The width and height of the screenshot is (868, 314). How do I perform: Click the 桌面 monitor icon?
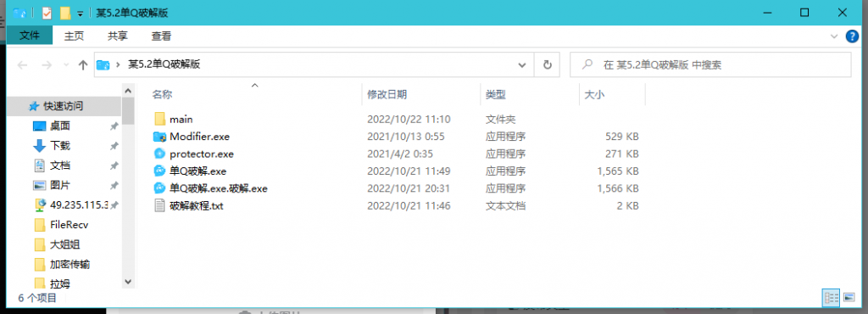(39, 126)
